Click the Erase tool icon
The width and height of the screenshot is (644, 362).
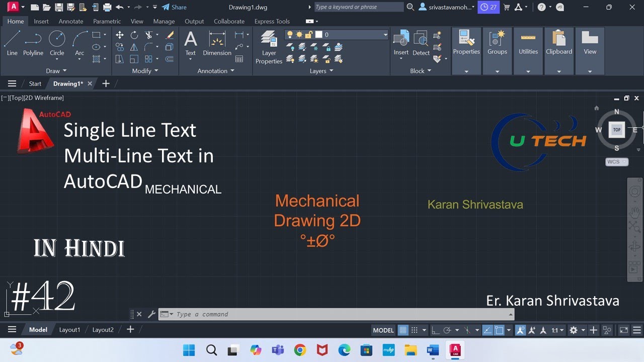[170, 35]
